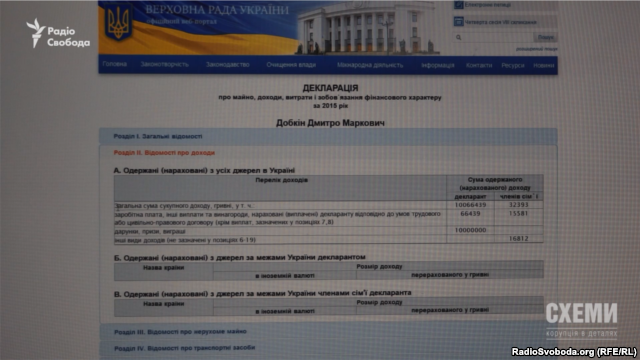The height and width of the screenshot is (360, 640).
Task: Click the Електронні петиції icon
Action: click(x=458, y=5)
